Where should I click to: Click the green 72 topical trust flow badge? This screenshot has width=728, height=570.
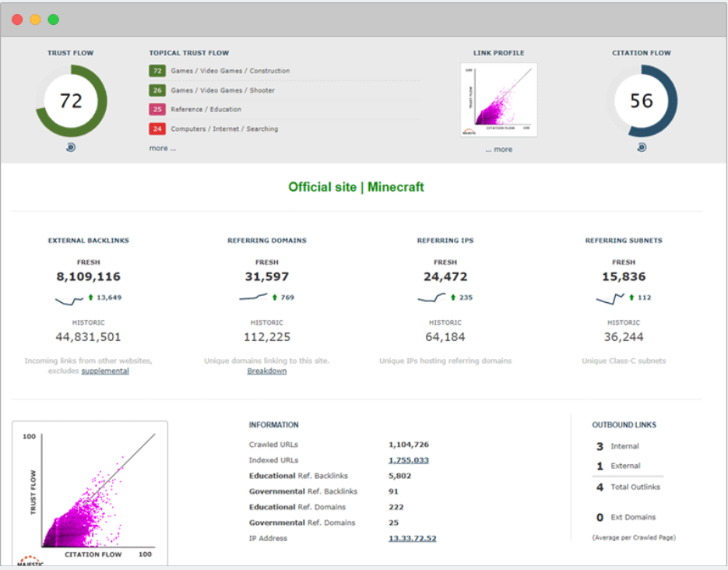point(157,71)
